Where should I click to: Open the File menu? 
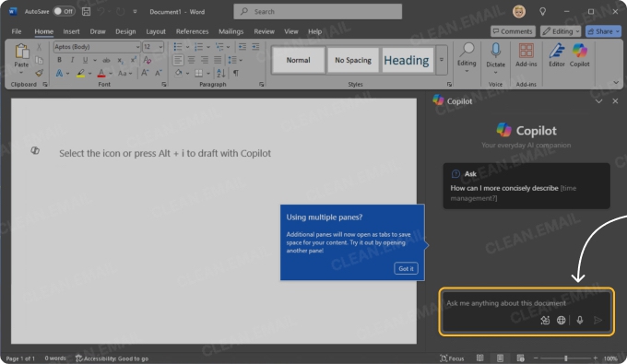coord(17,31)
